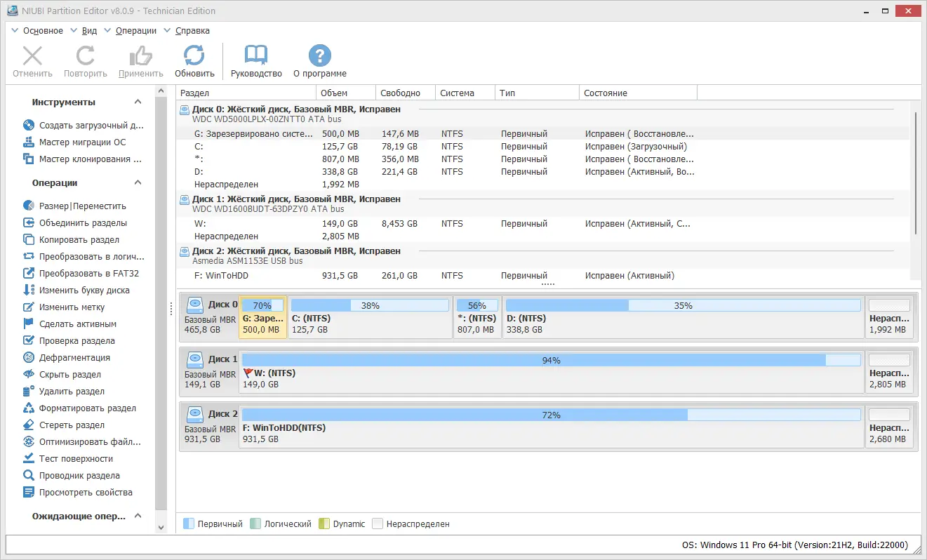Select the C: (NTFS) block in disk map
This screenshot has height=560, width=927.
tap(370, 317)
